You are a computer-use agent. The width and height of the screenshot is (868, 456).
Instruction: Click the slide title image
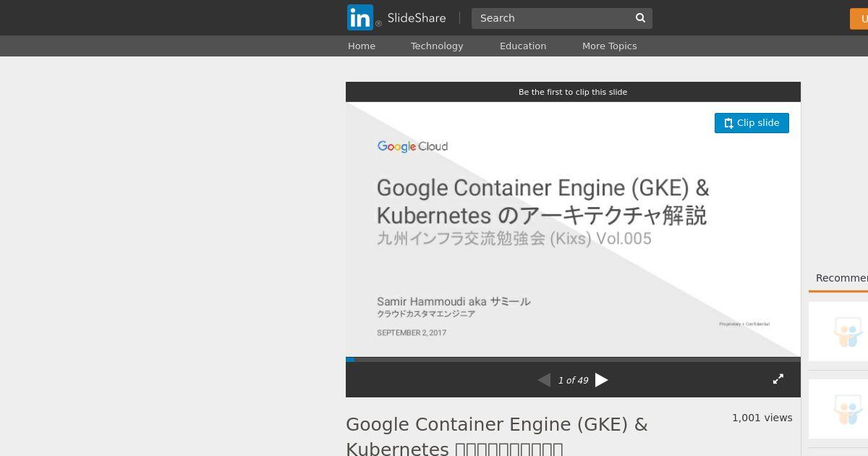click(x=573, y=229)
